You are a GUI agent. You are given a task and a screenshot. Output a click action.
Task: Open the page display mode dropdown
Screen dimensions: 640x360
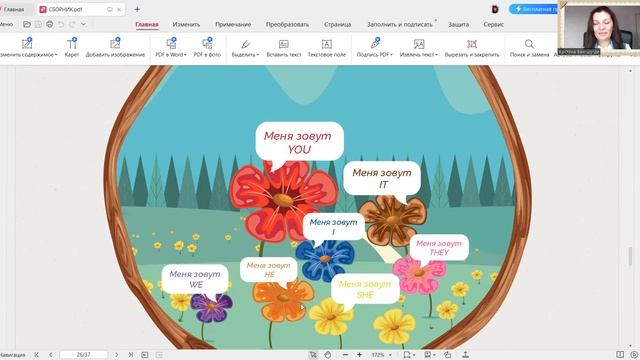point(430,355)
